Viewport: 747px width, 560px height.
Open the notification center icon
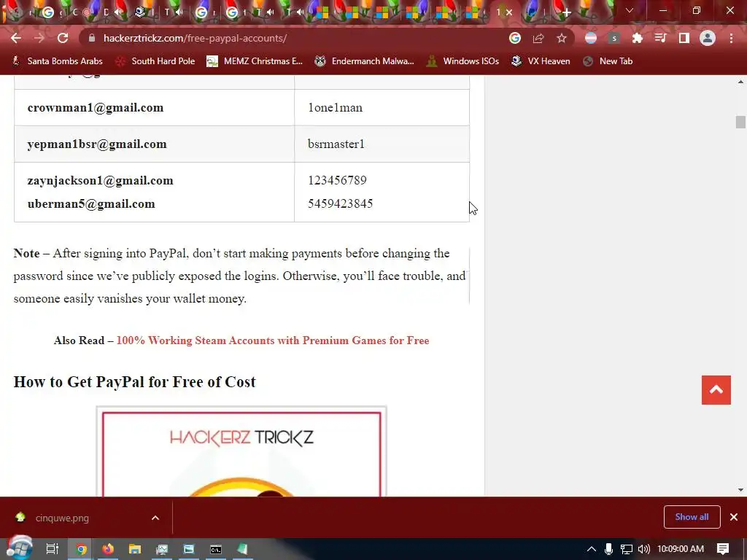click(x=723, y=549)
